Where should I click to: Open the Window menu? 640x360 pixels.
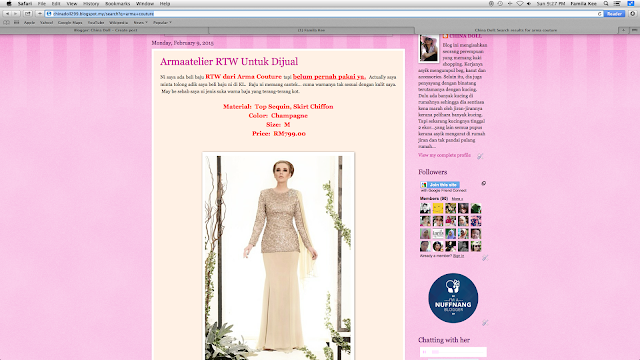145,3
